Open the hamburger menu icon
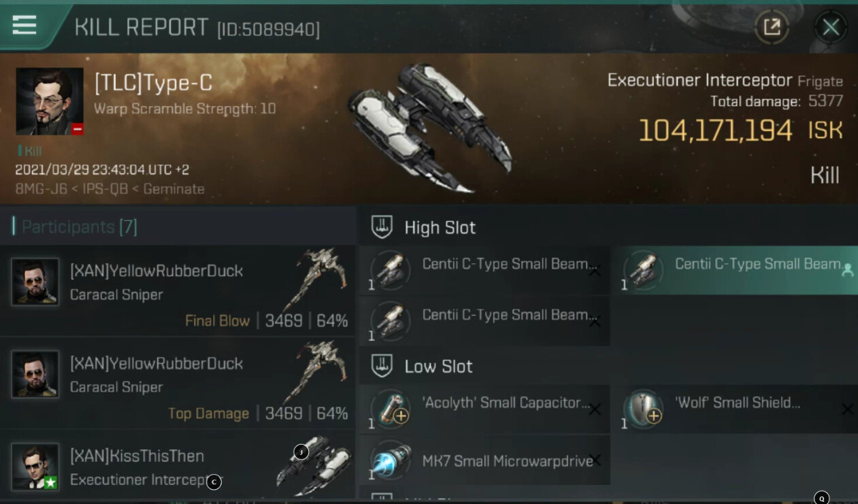This screenshot has height=504, width=858. click(24, 24)
